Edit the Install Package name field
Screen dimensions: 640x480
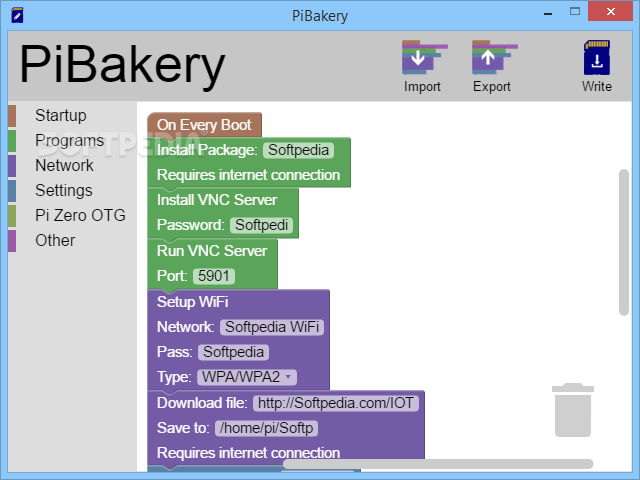tap(298, 150)
